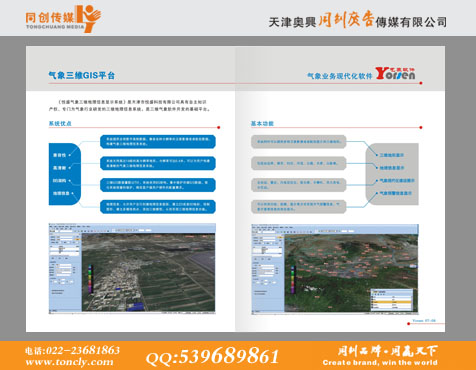Open the left 3D terrain screenshot thumbnail

click(132, 268)
